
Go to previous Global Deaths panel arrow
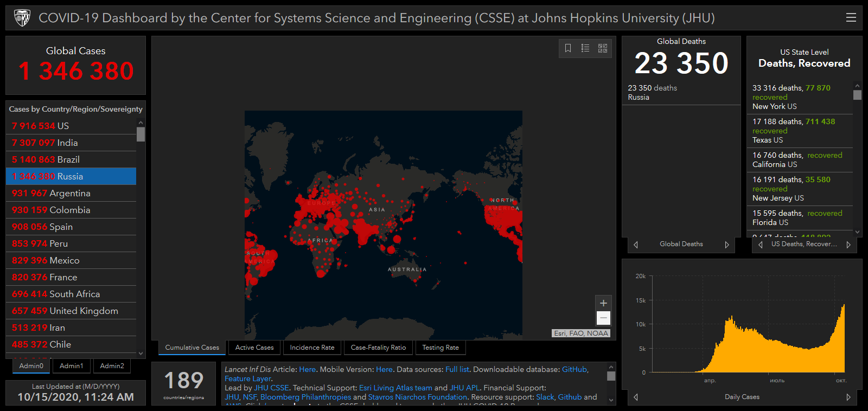coord(636,245)
